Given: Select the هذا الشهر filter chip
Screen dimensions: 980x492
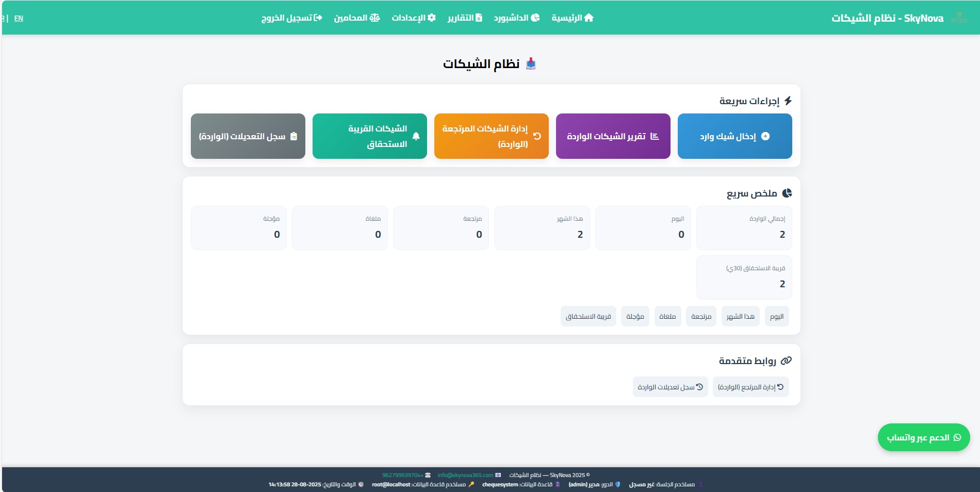Looking at the screenshot, I should point(740,316).
